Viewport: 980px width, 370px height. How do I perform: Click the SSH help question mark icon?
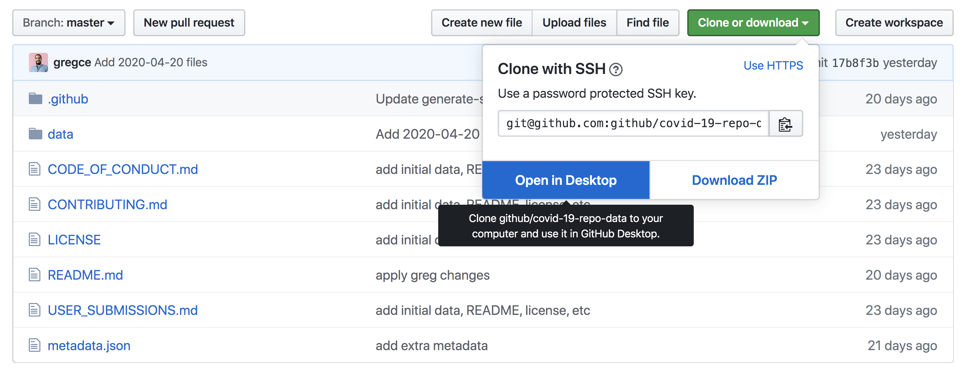(x=616, y=70)
